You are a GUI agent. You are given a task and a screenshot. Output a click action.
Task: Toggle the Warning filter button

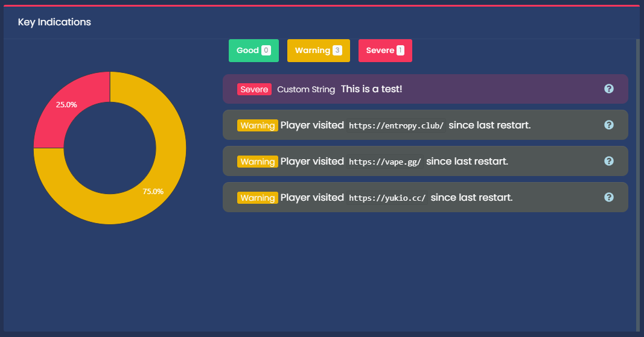318,51
